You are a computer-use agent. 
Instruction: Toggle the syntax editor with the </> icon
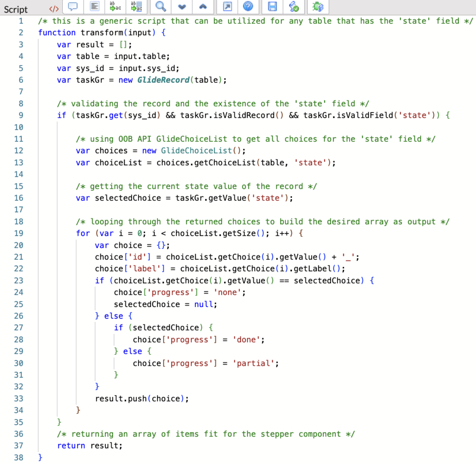coord(54,9)
